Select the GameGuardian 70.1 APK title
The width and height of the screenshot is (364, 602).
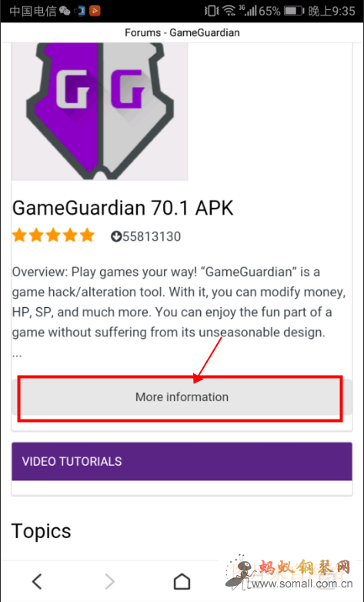point(123,208)
